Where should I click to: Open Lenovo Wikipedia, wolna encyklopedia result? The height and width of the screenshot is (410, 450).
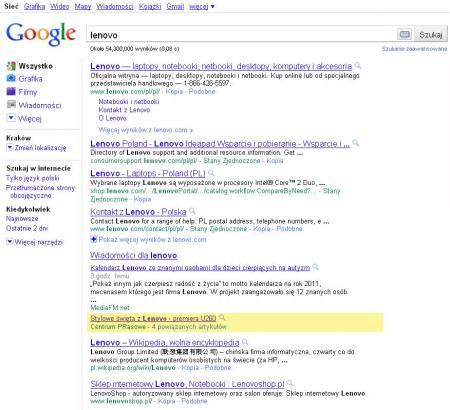click(165, 342)
